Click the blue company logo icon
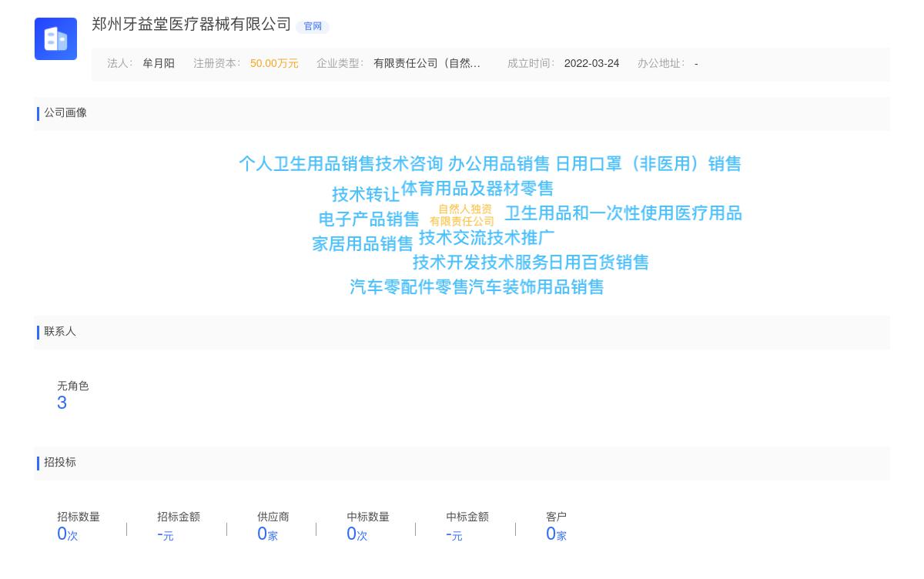 pyautogui.click(x=55, y=38)
